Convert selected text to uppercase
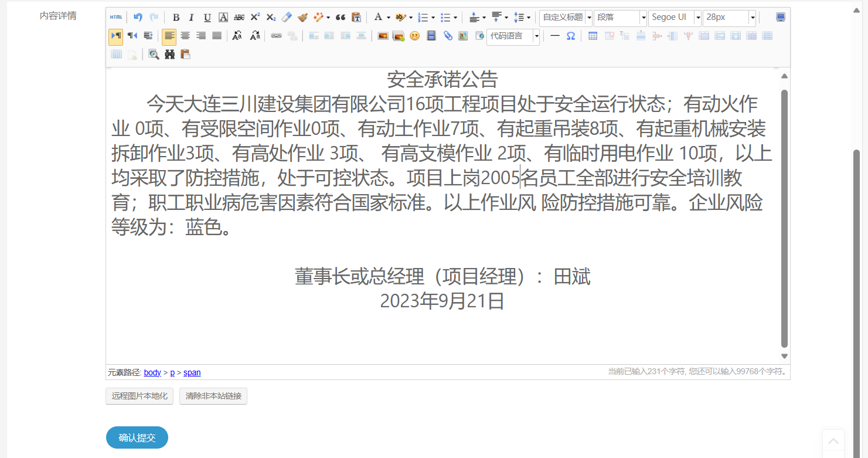Screen dimensions: 868x458 coord(237,36)
